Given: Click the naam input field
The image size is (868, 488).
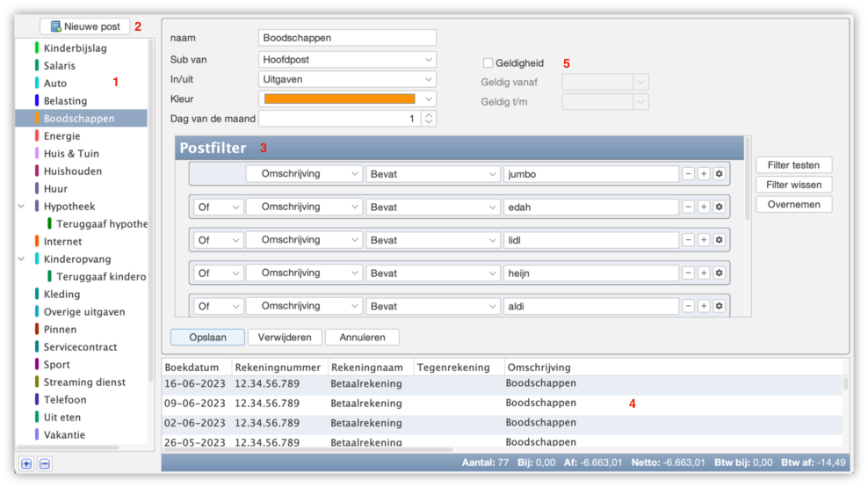Looking at the screenshot, I should point(348,38).
